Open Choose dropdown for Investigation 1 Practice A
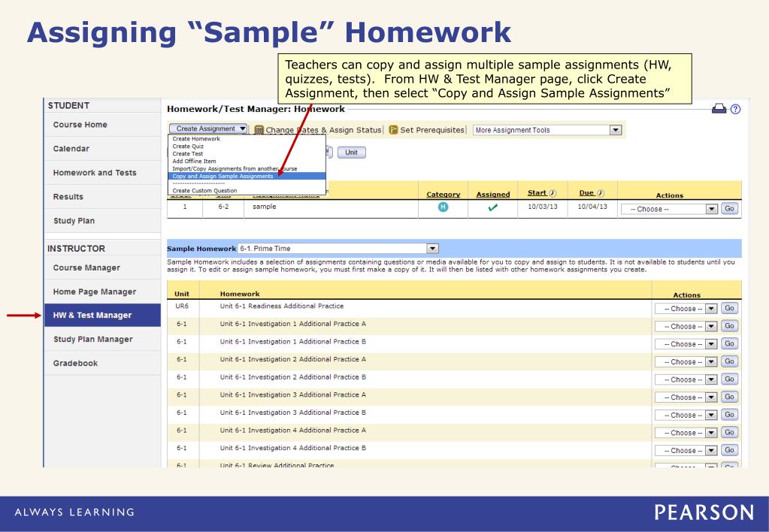 coord(686,326)
